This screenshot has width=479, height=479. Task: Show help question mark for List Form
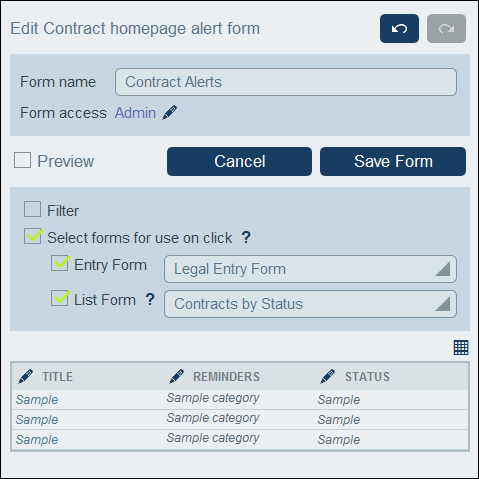coord(150,299)
